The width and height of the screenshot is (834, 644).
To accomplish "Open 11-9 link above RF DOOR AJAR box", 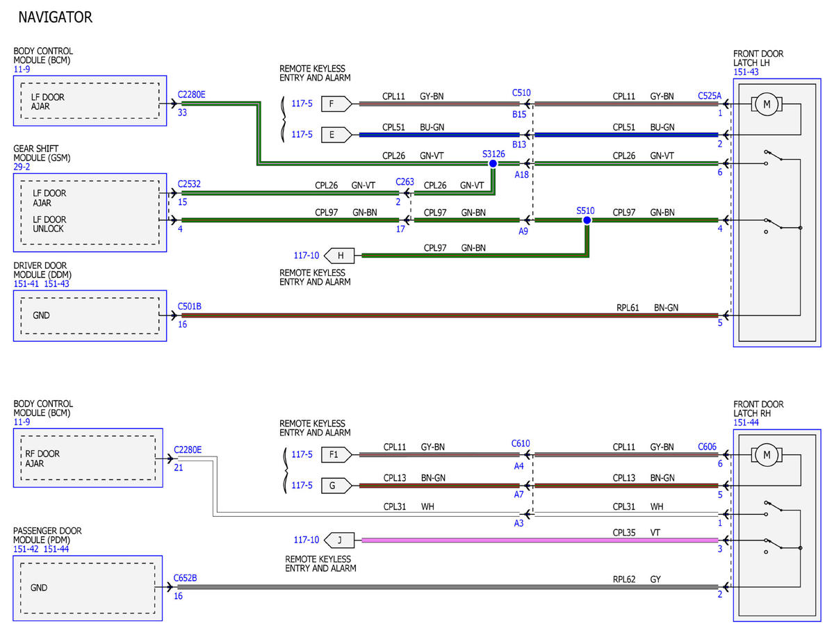I will [22, 422].
